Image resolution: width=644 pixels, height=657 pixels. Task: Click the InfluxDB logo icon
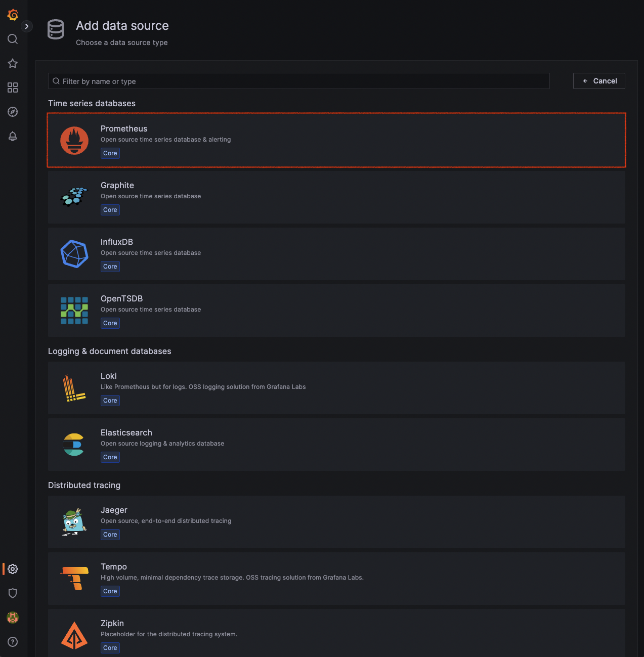coord(74,253)
